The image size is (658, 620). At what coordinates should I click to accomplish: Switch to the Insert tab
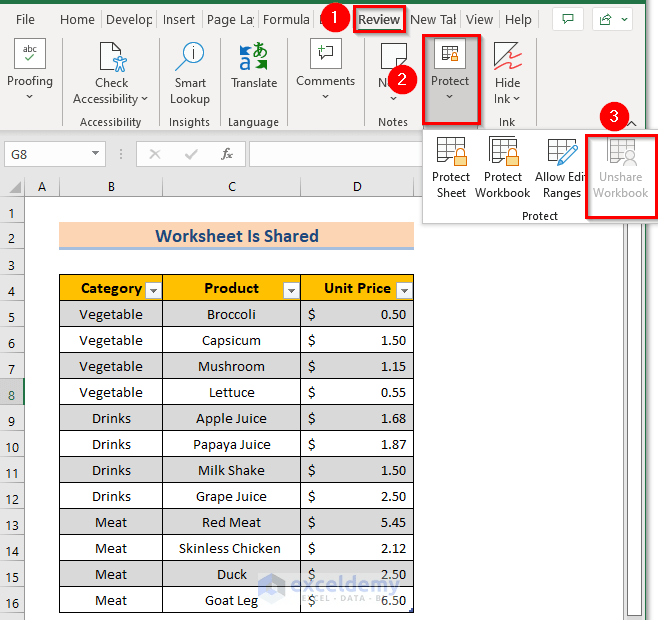pyautogui.click(x=179, y=19)
